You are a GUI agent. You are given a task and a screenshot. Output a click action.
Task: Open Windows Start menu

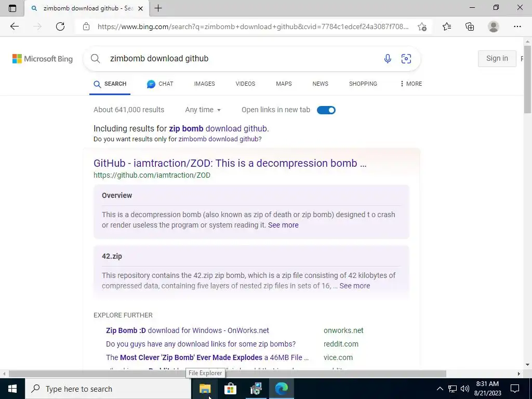pos(12,389)
